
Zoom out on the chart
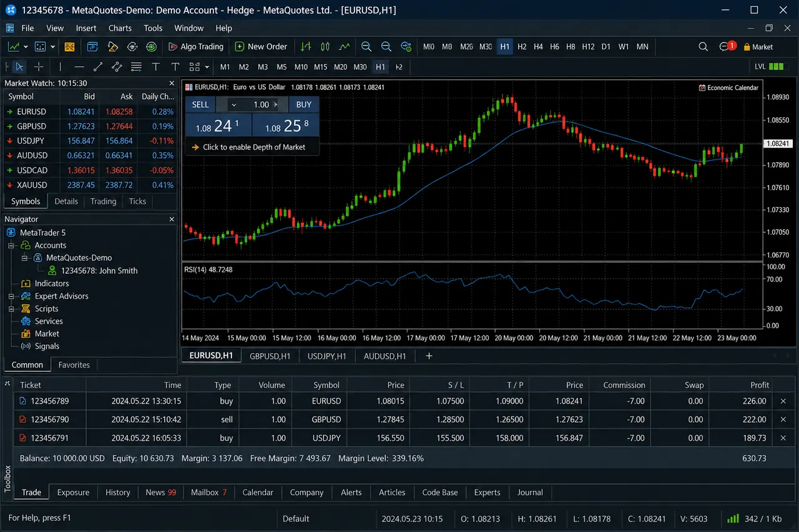pos(386,47)
